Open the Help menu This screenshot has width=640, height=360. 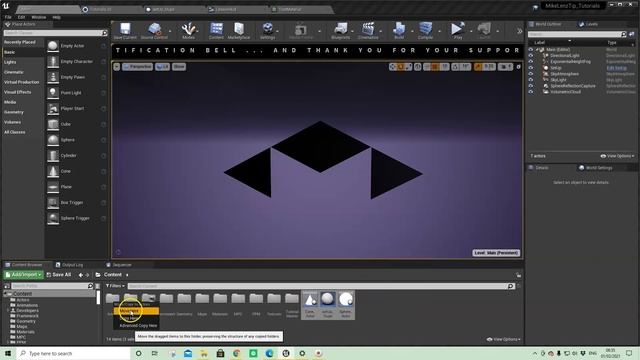[56, 17]
